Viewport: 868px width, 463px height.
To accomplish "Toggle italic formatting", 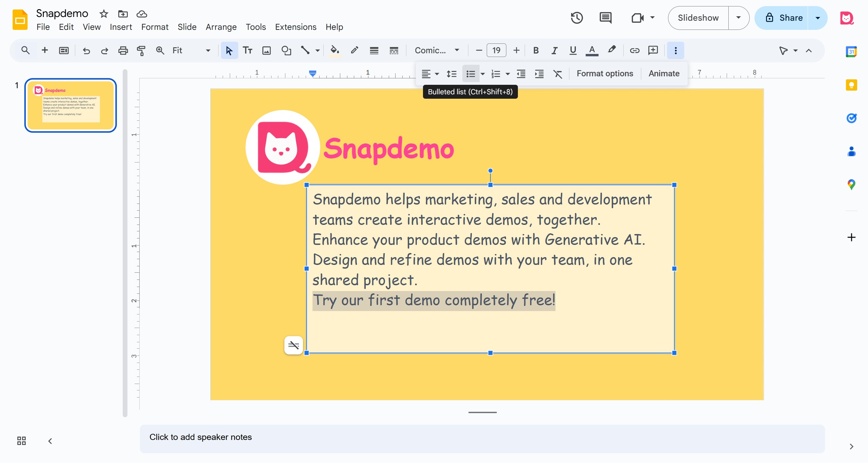I will point(554,51).
